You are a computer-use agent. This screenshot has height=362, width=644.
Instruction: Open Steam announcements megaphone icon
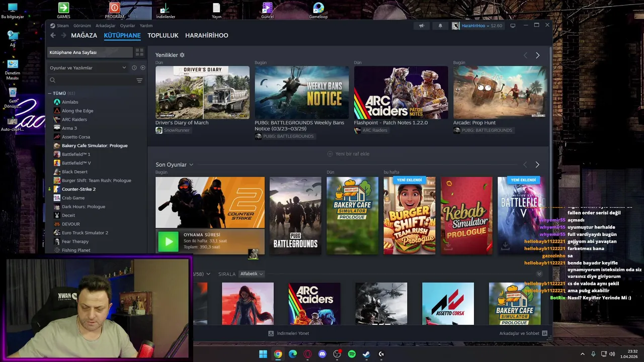pos(422,26)
